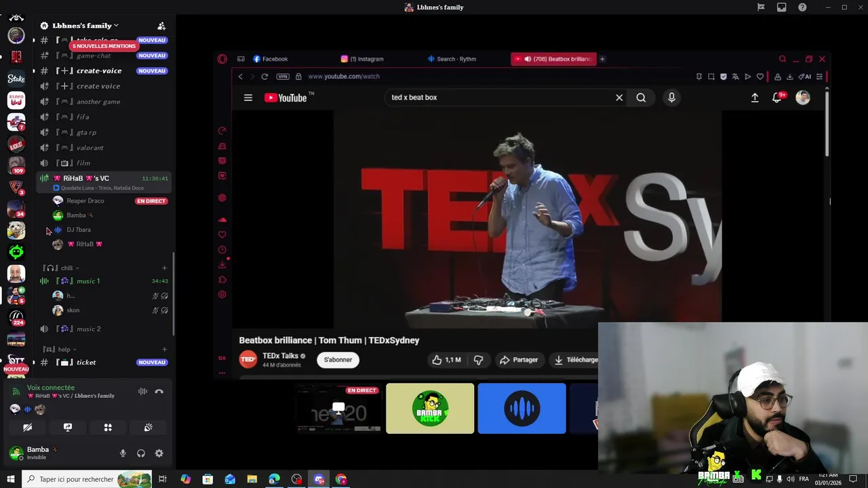Join the film voice channel
The image size is (868, 488).
[x=83, y=163]
